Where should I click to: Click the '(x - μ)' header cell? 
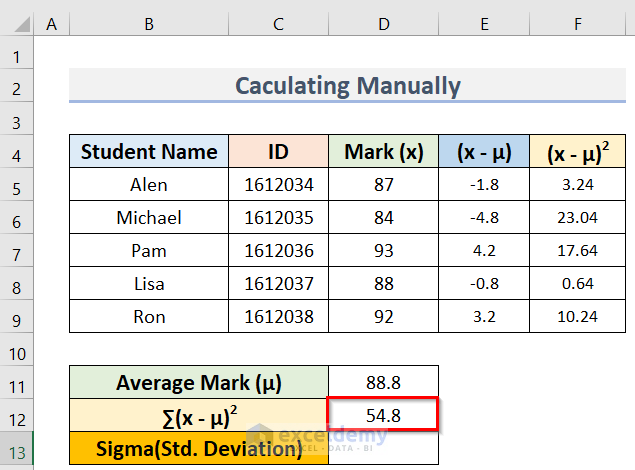click(484, 151)
